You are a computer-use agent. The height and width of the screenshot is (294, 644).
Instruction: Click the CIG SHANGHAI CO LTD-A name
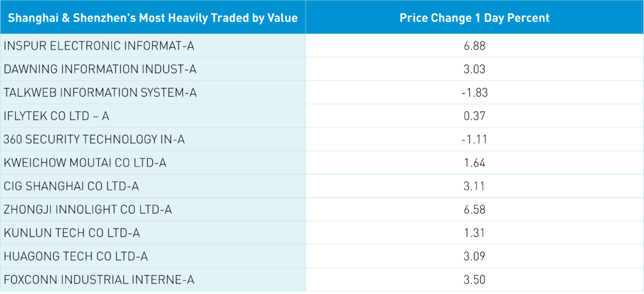click(x=73, y=186)
